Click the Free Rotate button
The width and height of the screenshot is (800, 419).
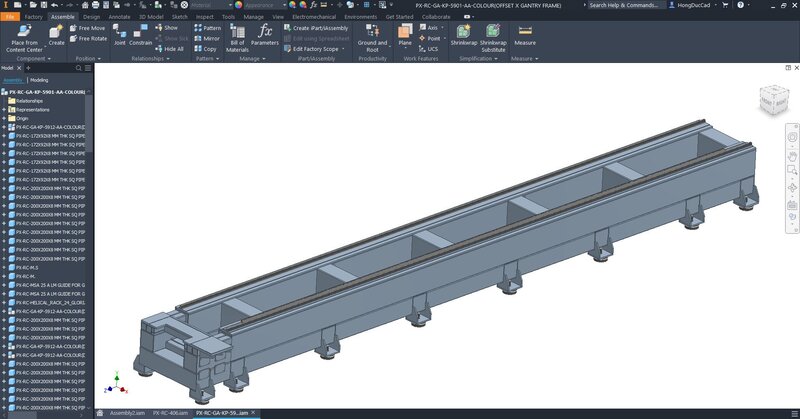click(92, 38)
